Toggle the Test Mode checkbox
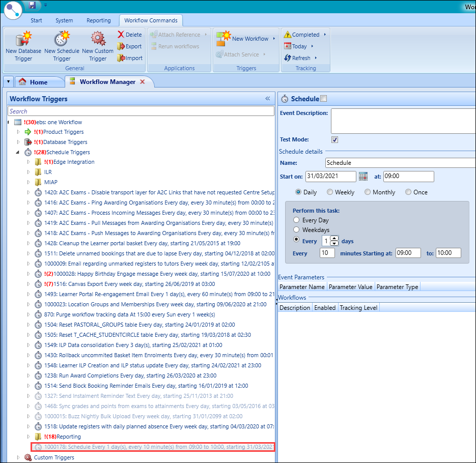476x463 pixels. coord(334,139)
